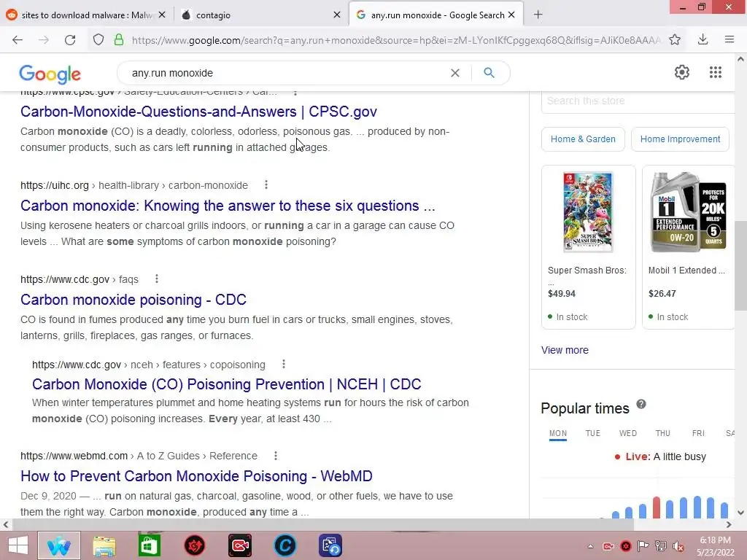Screen dimensions: 747x560
Task: Click the muted volume tray icon
Action: (x=678, y=546)
